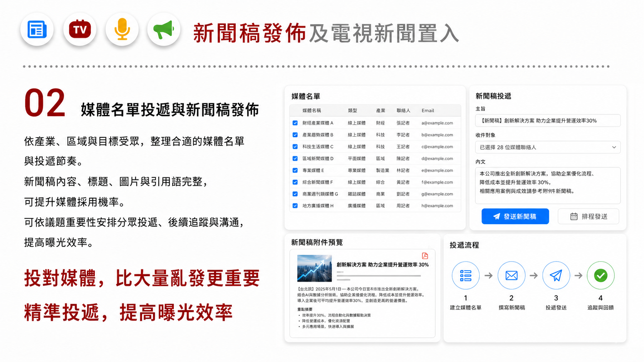Viewport: 644px width, 362px height.
Task: Click the city skyline thumbnail in attachment preview
Action: pos(314,268)
